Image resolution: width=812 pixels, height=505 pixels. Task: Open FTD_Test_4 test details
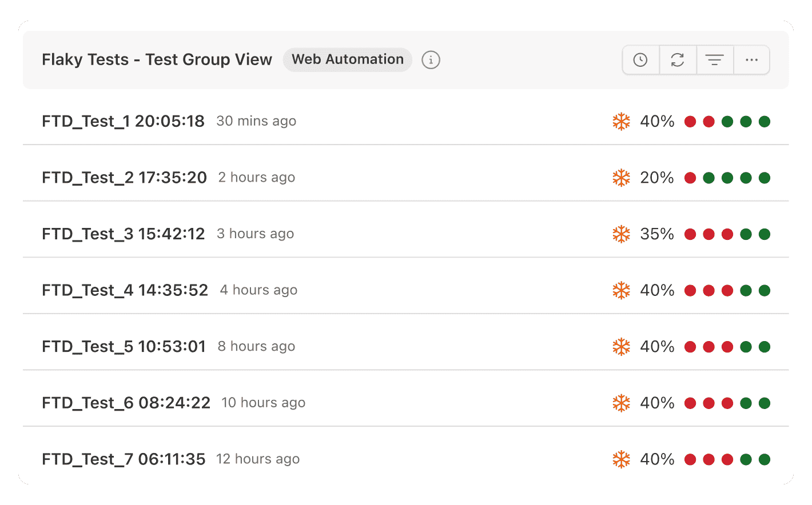(x=125, y=290)
